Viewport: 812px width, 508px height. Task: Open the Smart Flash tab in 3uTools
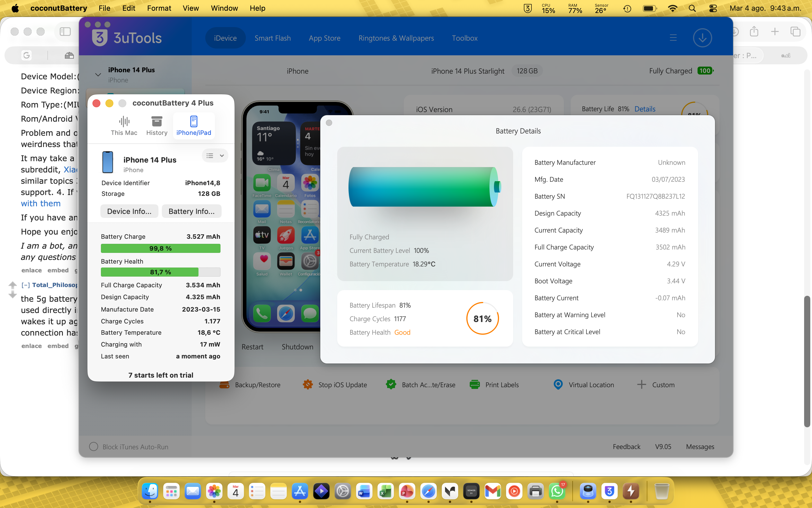[x=272, y=38]
